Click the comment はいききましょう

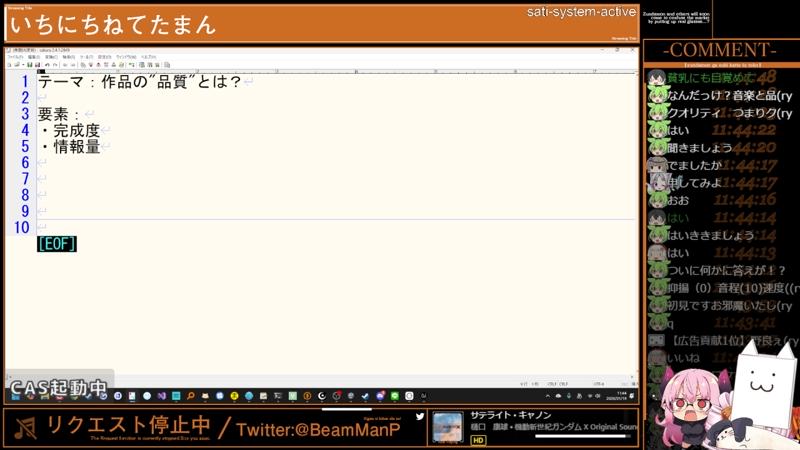click(x=710, y=235)
